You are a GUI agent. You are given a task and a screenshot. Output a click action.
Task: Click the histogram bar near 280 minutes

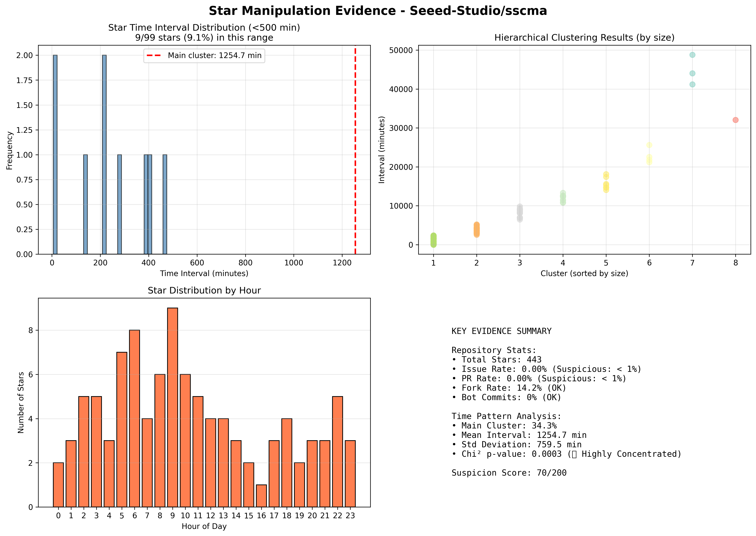click(x=119, y=204)
